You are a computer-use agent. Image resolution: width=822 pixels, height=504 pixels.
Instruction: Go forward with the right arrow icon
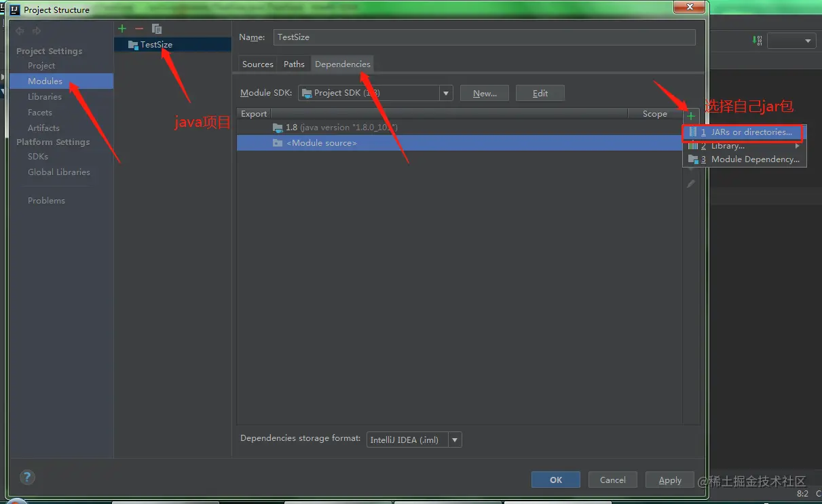click(x=37, y=31)
